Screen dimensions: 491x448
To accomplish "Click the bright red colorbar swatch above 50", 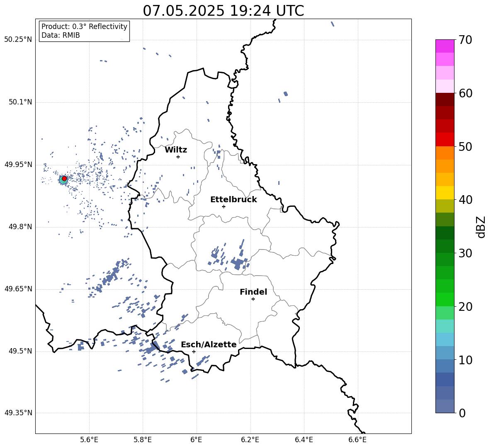I will tap(445, 140).
